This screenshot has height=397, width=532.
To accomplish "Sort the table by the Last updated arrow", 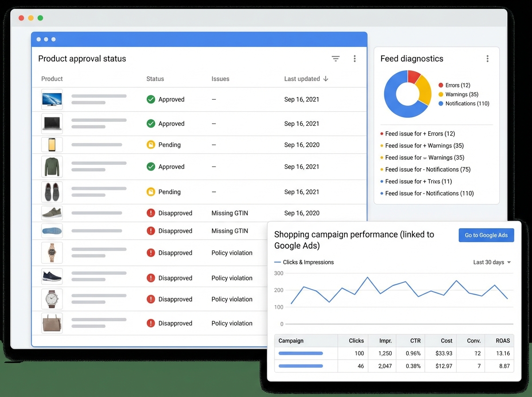I will (326, 78).
